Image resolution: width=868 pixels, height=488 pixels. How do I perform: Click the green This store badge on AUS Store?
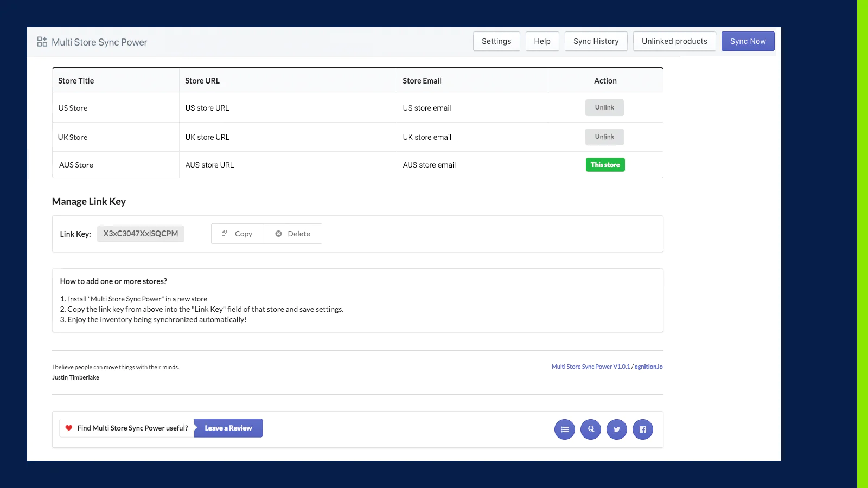(x=605, y=164)
